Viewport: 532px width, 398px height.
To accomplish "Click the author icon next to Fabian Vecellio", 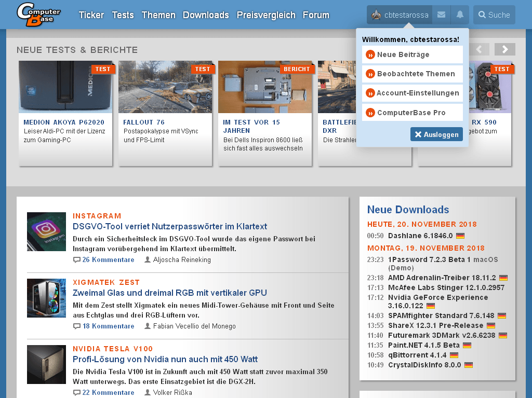I will click(147, 326).
